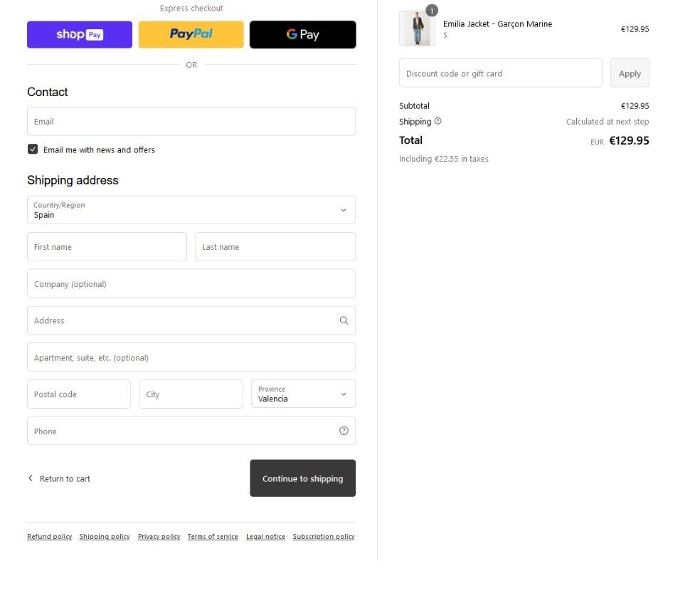Click the Emilia Jacket - Garçon Marine title

[497, 24]
